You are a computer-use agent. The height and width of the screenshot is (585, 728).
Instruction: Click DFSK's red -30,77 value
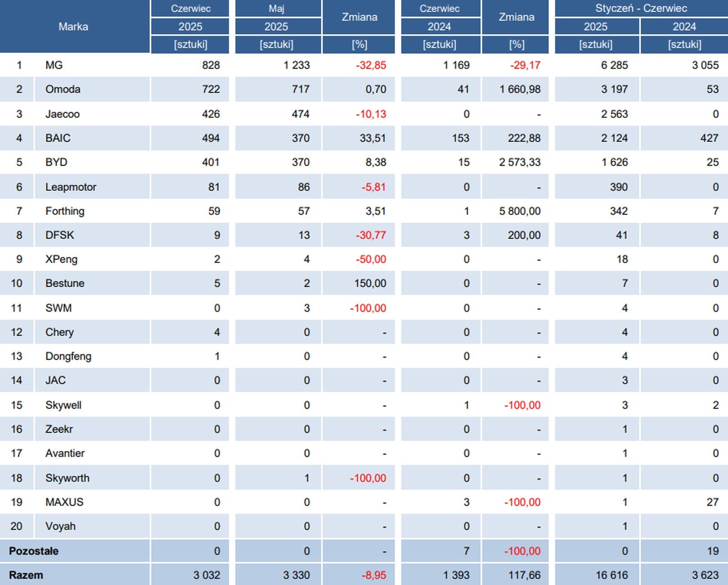371,235
